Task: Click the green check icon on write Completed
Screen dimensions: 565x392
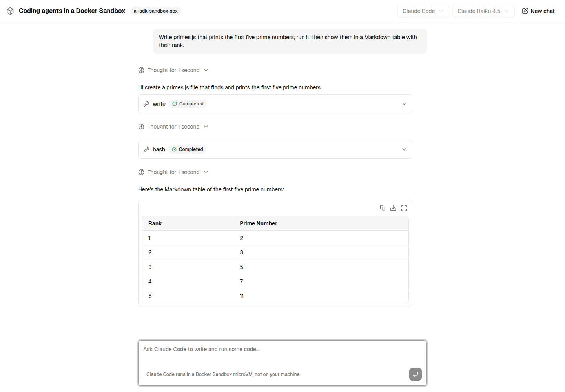Action: tap(175, 104)
